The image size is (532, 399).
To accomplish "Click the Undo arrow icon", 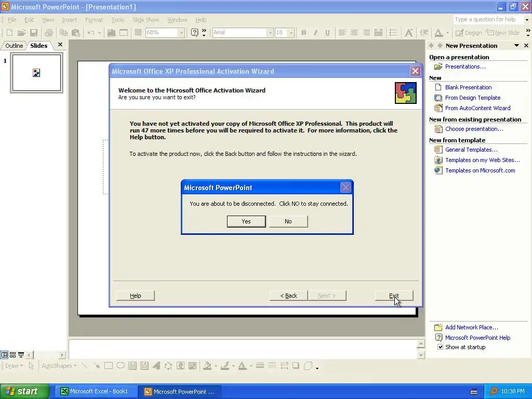I will (91, 33).
